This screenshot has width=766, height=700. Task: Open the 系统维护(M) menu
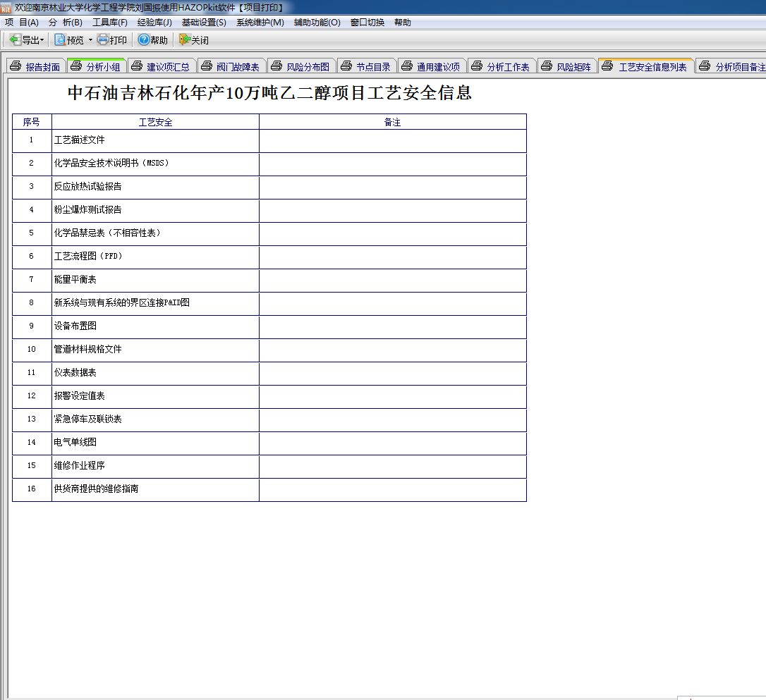[260, 23]
